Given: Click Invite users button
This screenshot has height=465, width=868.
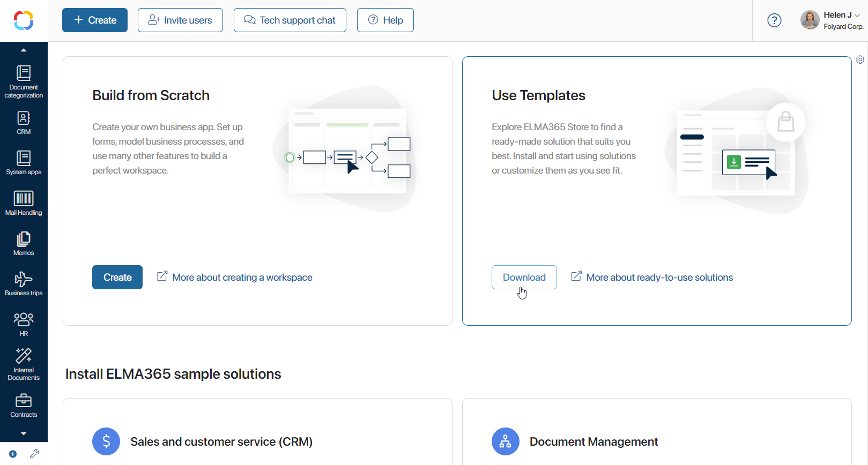Looking at the screenshot, I should pos(180,20).
